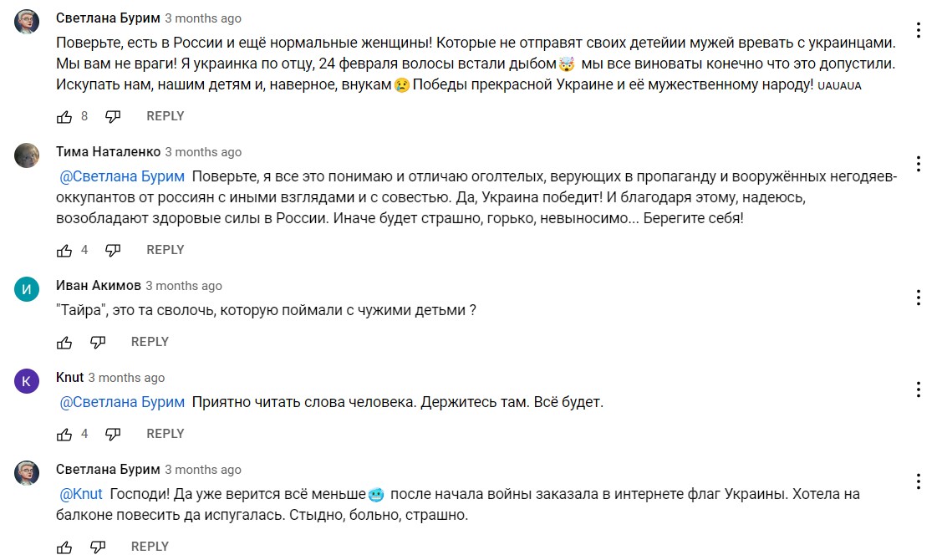Reply to Knut's comment
Screen dimensions: 942x560
165,434
